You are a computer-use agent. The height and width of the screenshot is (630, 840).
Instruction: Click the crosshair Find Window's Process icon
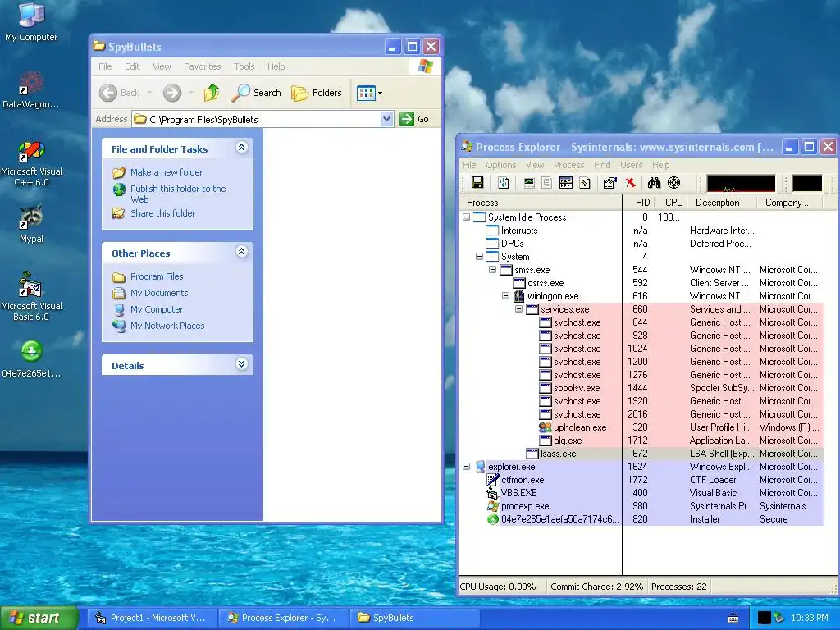pos(674,183)
